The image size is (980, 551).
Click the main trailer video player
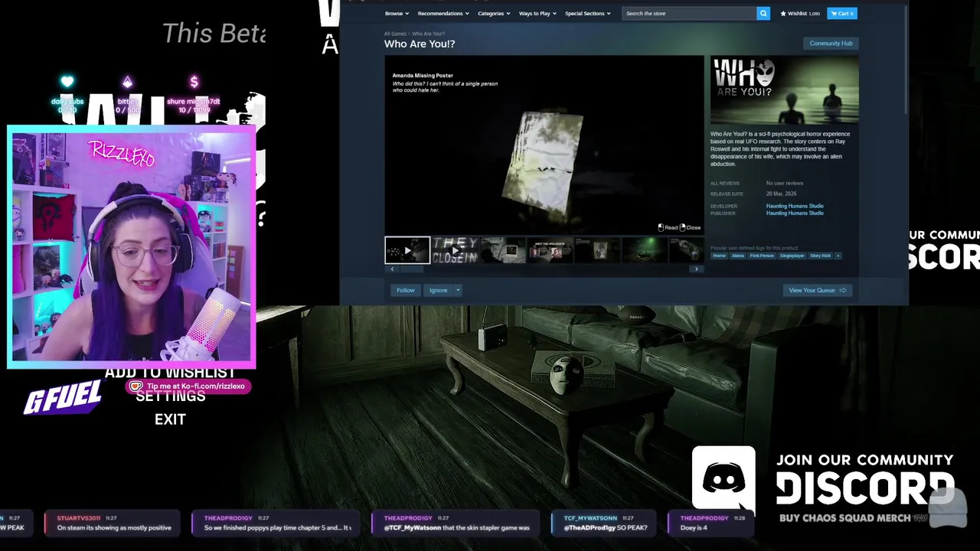(x=544, y=145)
